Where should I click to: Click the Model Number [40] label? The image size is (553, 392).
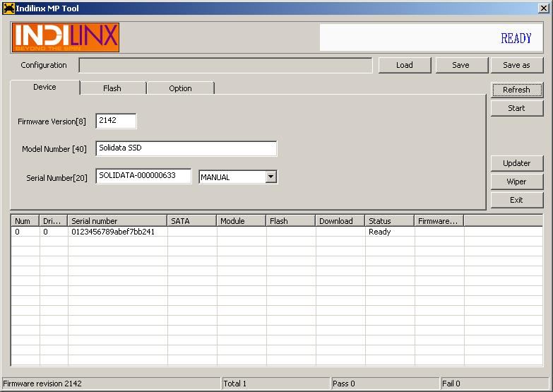[x=54, y=149]
